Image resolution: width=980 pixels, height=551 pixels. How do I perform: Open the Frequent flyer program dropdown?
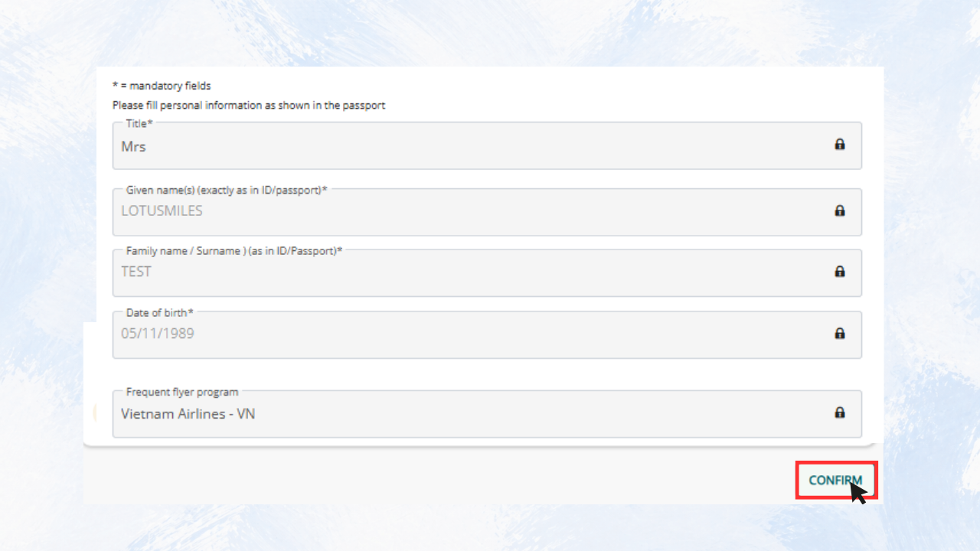[x=487, y=414]
